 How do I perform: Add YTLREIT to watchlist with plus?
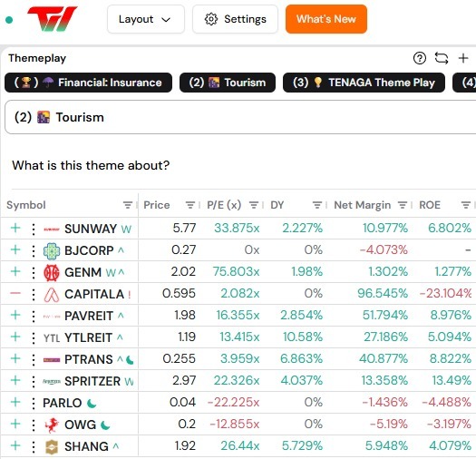[x=15, y=337]
